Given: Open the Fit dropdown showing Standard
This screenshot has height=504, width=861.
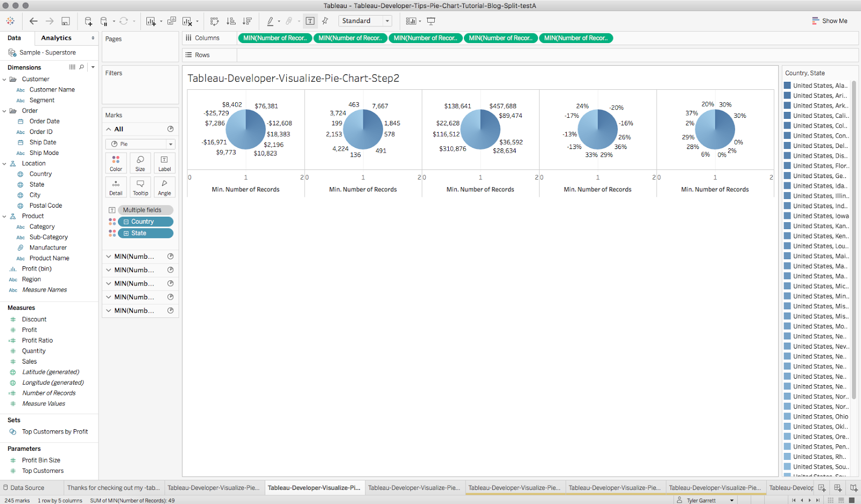Looking at the screenshot, I should pos(365,20).
